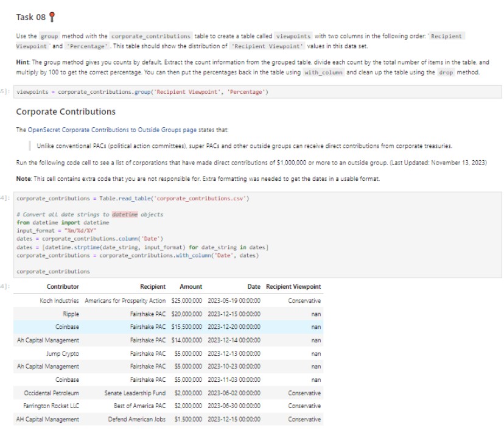This screenshot has width=504, height=430.
Task: Click the final corporate_contributions line in the code cell
Action: (x=54, y=272)
